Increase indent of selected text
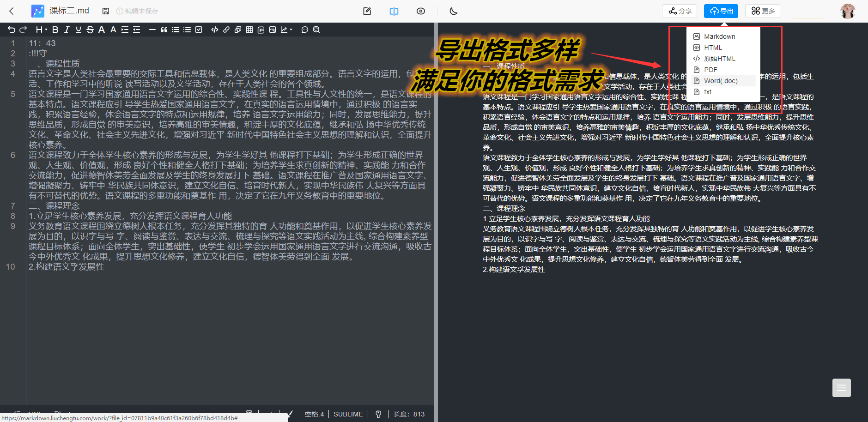Viewport: 868px width, 422px height. [x=125, y=30]
